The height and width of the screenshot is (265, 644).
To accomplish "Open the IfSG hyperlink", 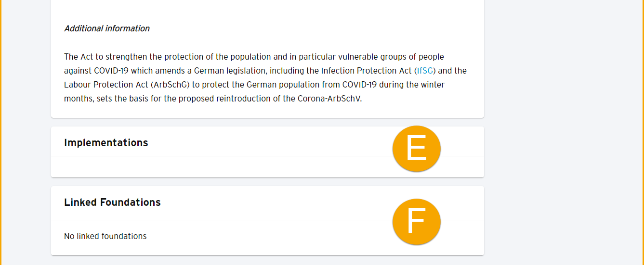I will pos(425,71).
